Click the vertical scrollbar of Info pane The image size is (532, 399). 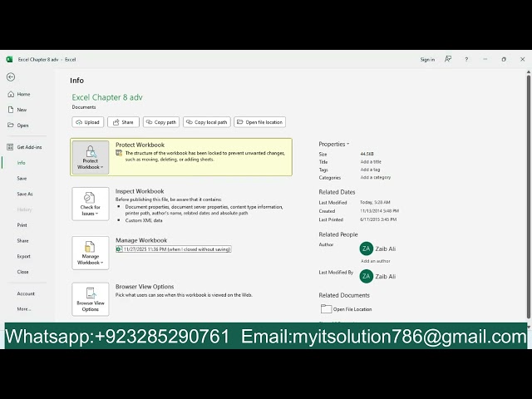click(x=529, y=197)
